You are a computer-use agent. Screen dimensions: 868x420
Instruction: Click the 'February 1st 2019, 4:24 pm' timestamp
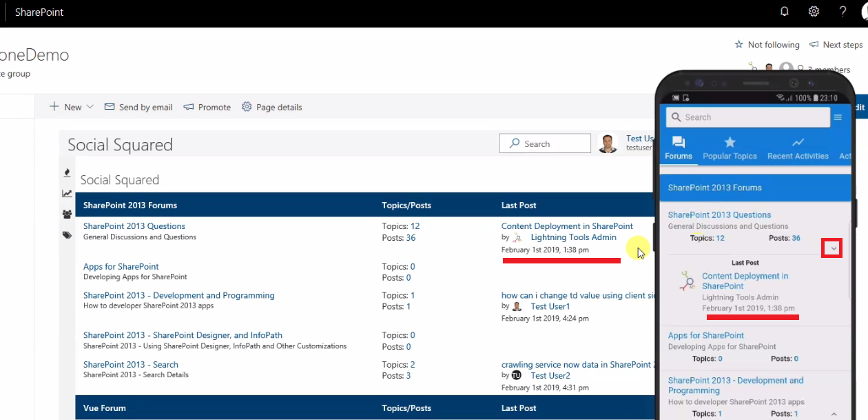coord(545,319)
